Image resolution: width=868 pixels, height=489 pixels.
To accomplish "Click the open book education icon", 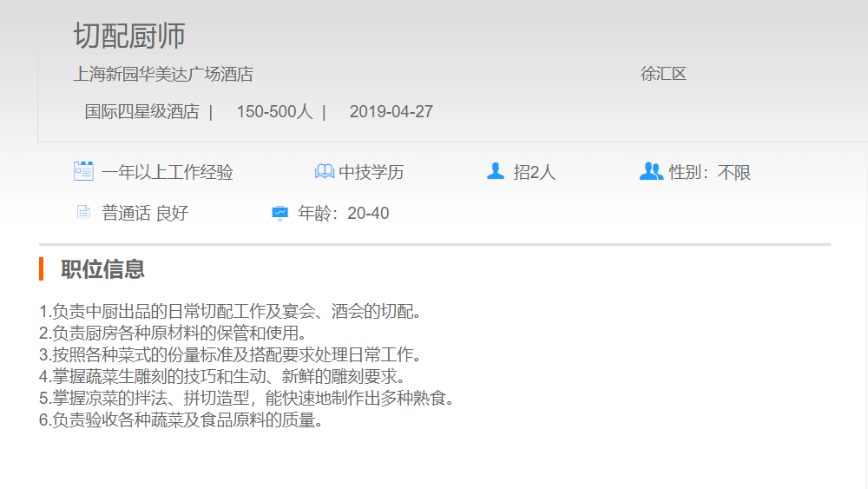I will (324, 172).
